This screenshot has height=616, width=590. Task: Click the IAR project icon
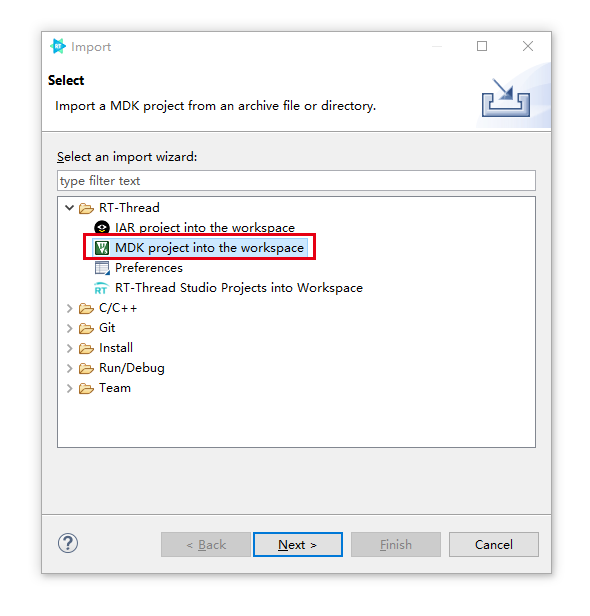coord(102,227)
